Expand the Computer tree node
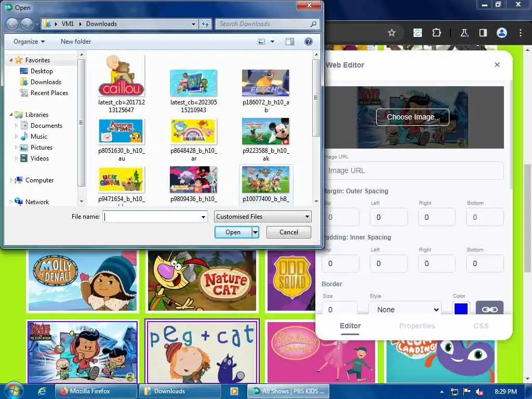This screenshot has width=532, height=399. [11, 180]
